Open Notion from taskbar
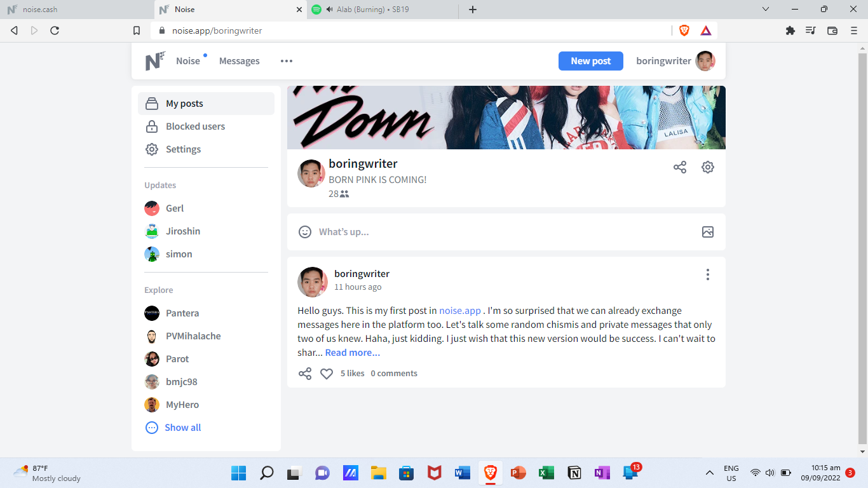 pos(574,473)
